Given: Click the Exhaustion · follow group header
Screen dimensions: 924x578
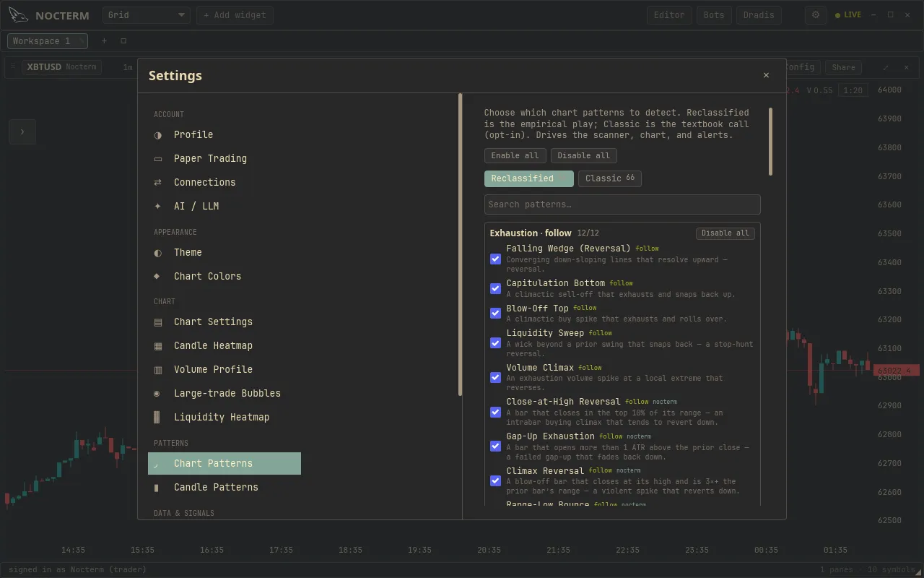Looking at the screenshot, I should 531,233.
